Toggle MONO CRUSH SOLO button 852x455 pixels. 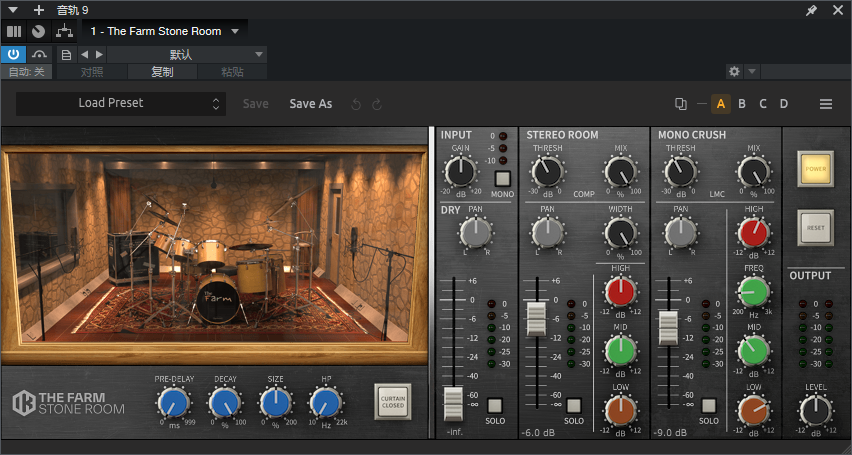coord(709,406)
